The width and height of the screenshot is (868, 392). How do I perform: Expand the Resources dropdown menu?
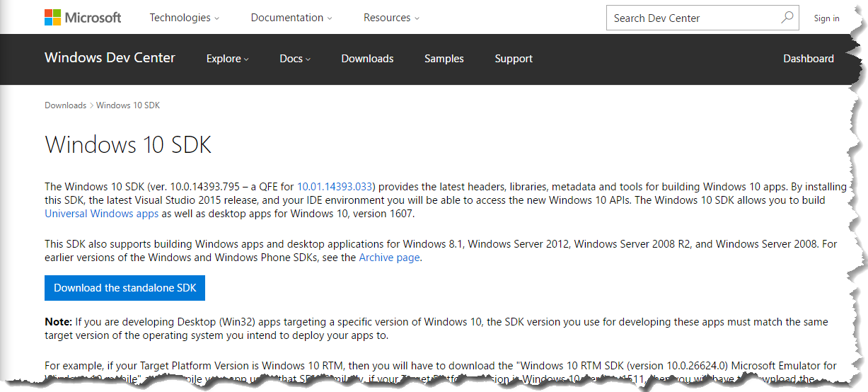[x=391, y=18]
